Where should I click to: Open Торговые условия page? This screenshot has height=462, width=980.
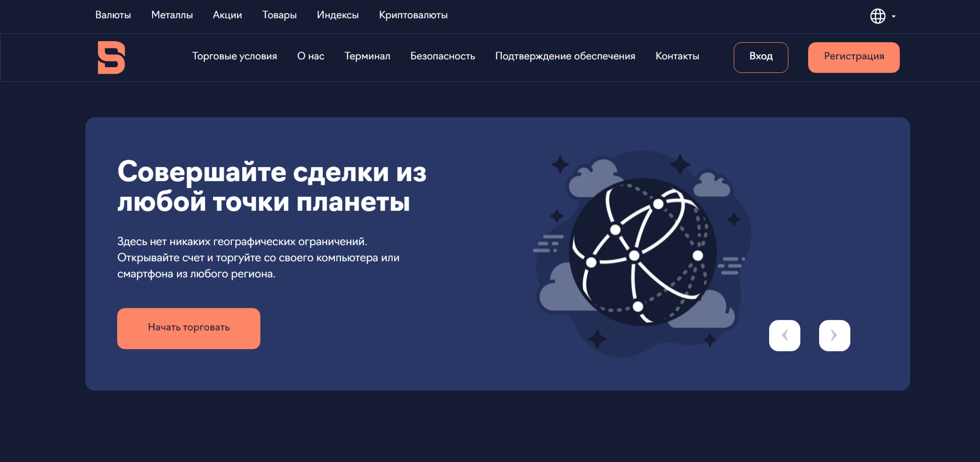(234, 56)
